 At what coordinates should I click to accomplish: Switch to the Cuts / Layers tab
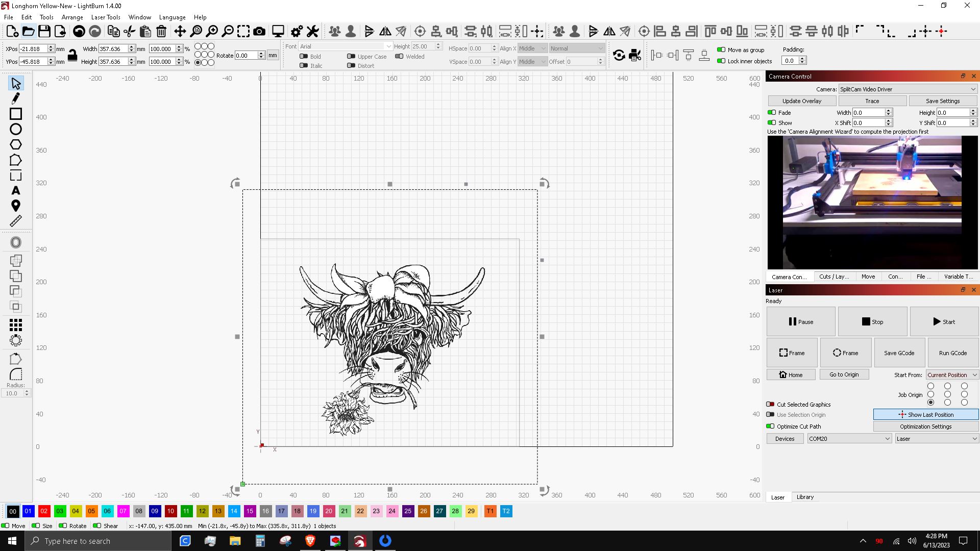click(834, 277)
